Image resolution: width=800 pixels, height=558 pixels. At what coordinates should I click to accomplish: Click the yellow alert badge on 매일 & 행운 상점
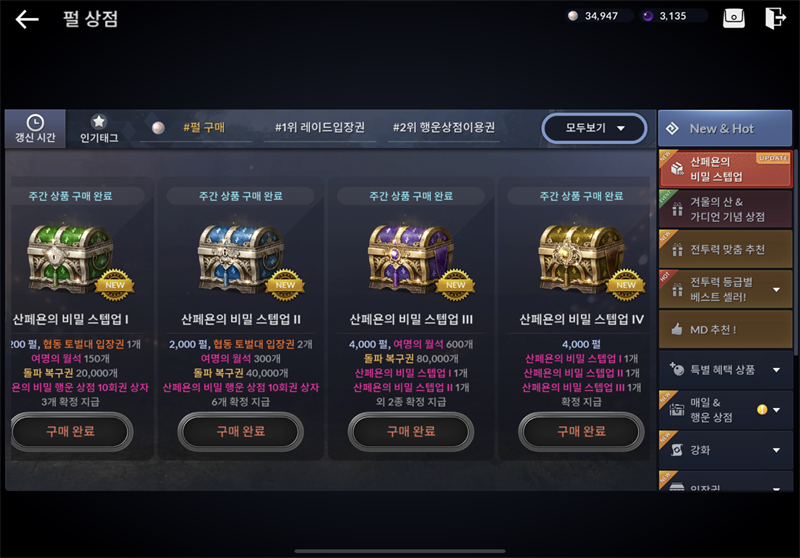pyautogui.click(x=762, y=410)
